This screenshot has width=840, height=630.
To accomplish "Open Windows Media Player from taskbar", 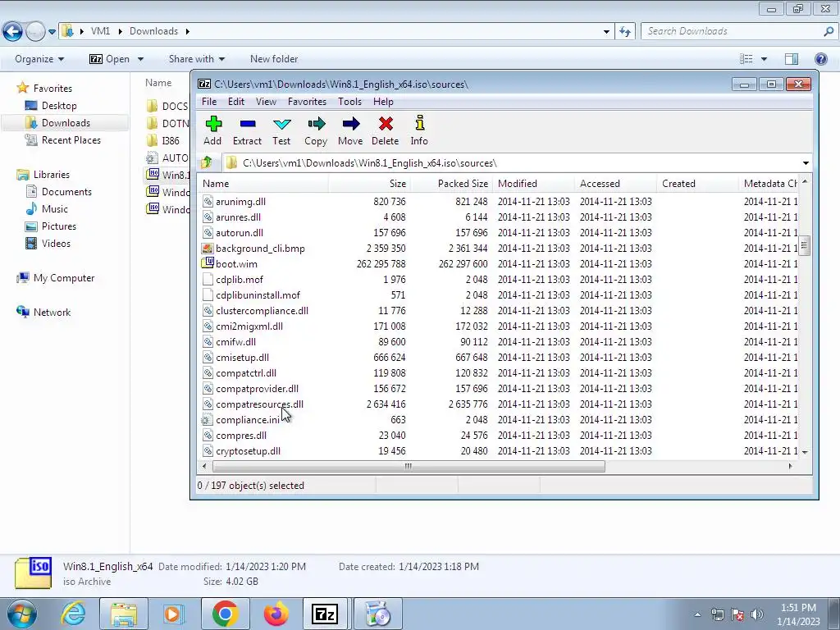I will pyautogui.click(x=174, y=614).
